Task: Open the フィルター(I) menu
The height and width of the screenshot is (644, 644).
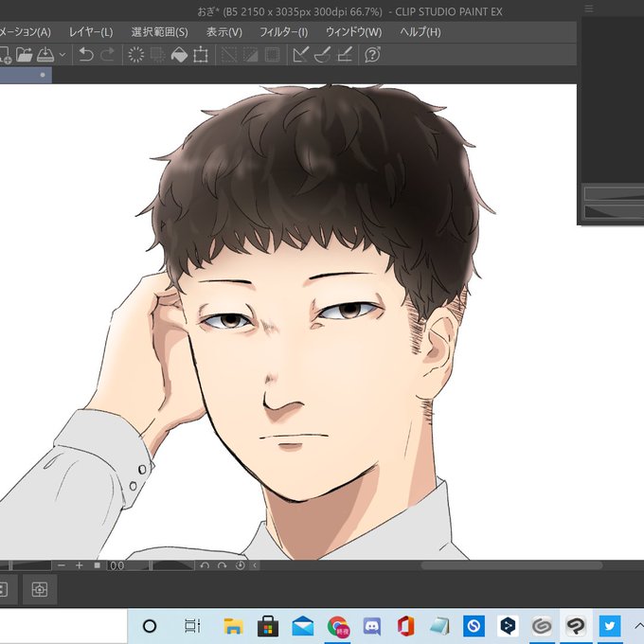Action: pos(284,32)
